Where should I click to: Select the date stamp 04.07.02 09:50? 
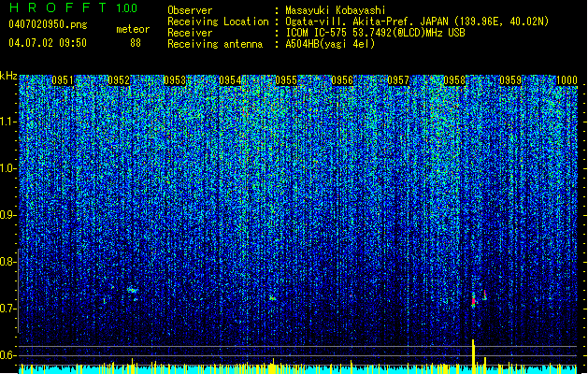tap(48, 43)
